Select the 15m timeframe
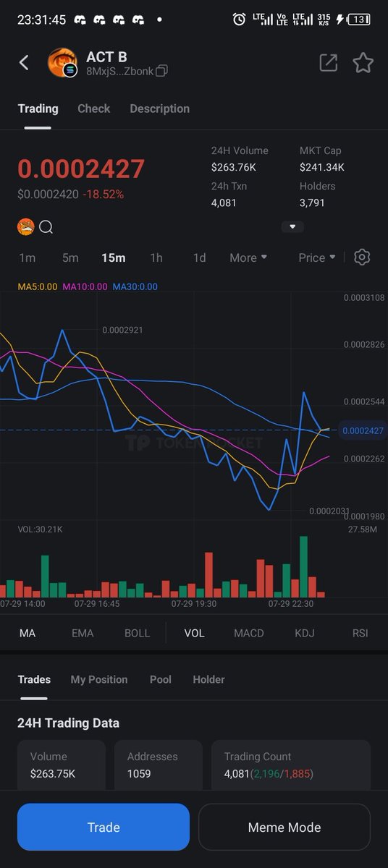The width and height of the screenshot is (388, 868). [x=113, y=258]
